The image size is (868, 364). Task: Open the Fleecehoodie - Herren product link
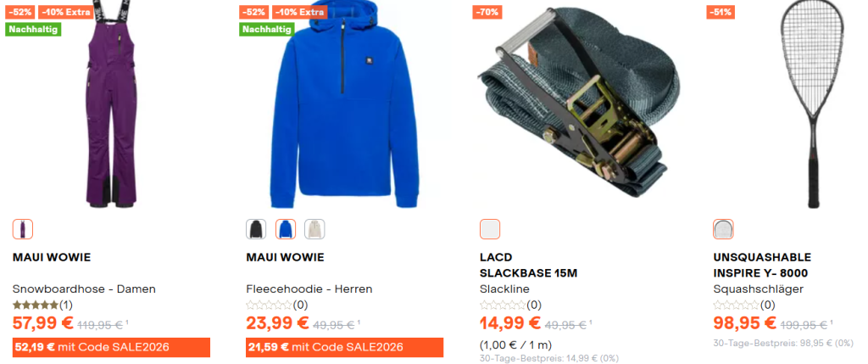(x=309, y=288)
